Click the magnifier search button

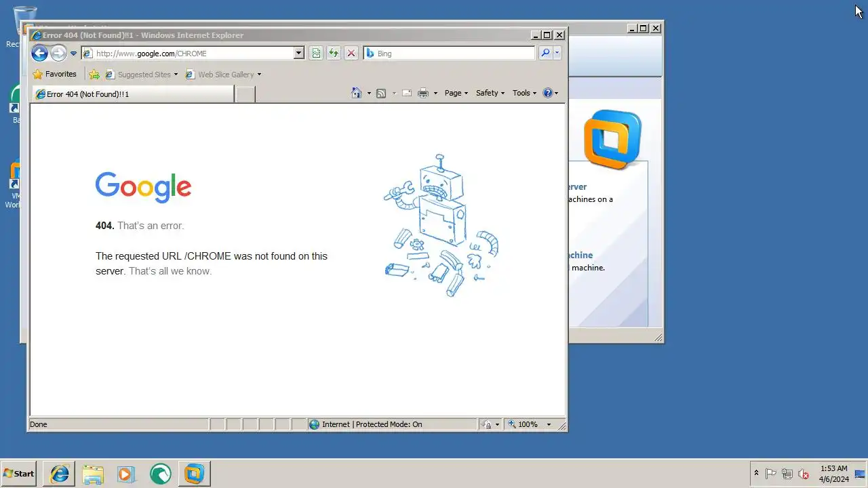coord(545,53)
